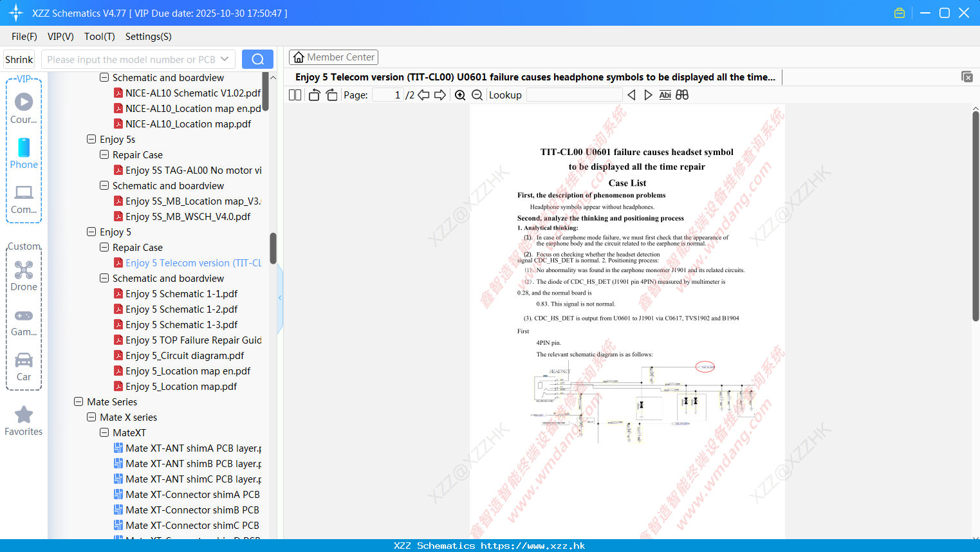Rotate page counterclockwise
980x552 pixels.
(315, 95)
